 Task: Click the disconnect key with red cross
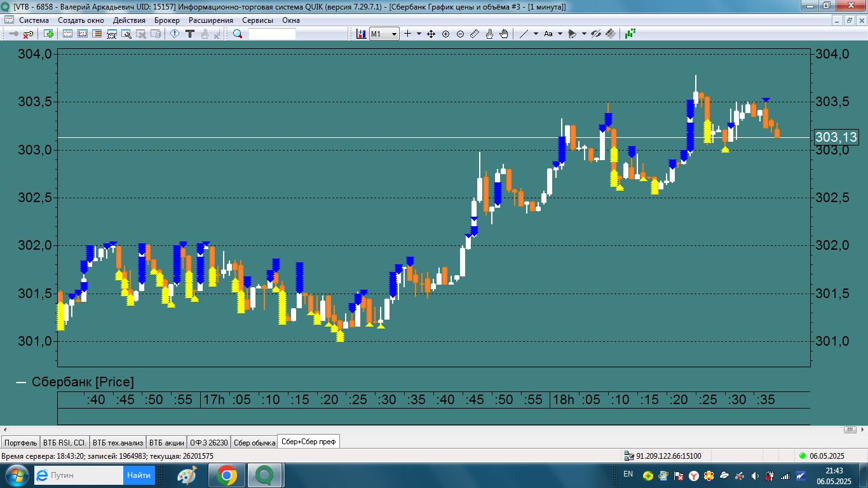point(29,34)
